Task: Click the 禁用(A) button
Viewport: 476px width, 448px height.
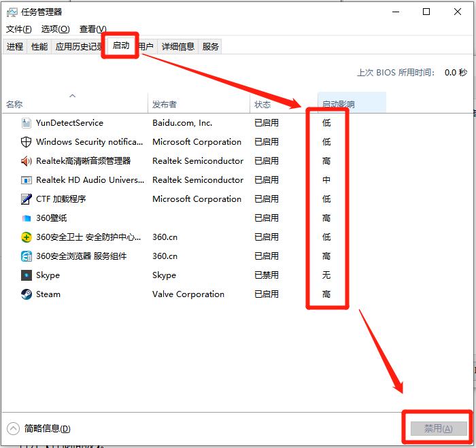Action: tap(439, 429)
